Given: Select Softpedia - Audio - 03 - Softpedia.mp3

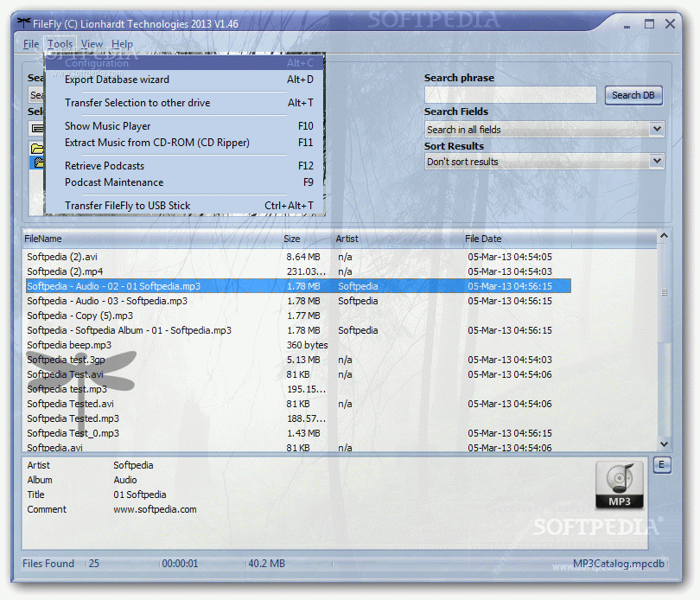Looking at the screenshot, I should click(x=298, y=301).
